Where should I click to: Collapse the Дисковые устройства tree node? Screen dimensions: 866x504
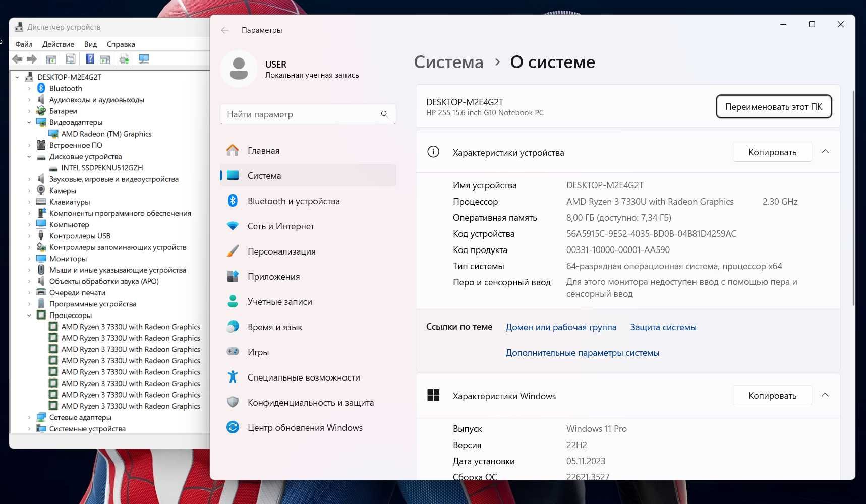(x=29, y=157)
